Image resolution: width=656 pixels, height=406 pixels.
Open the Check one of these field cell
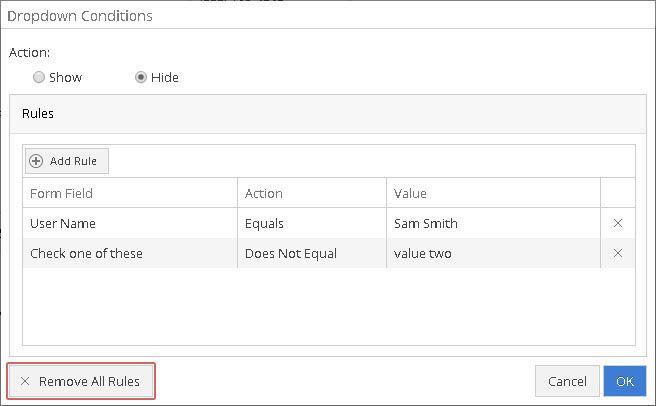[x=130, y=253]
